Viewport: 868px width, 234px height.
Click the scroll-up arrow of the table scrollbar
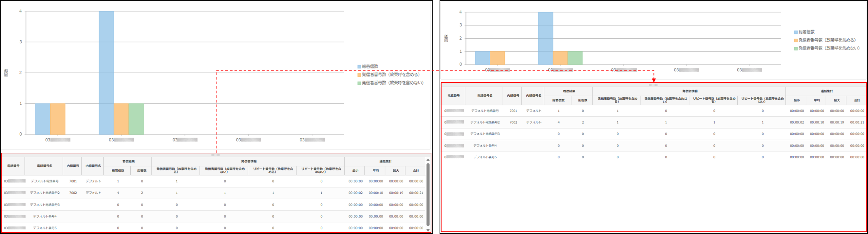click(x=428, y=160)
